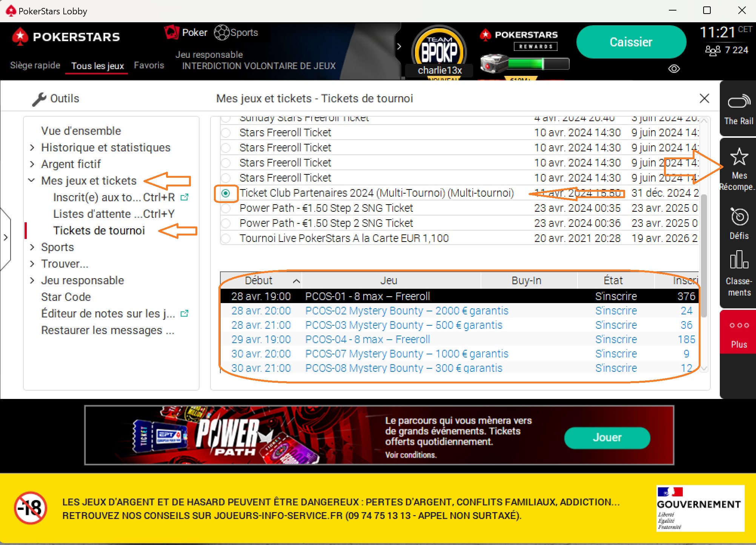Viewport: 756px width, 545px height.
Task: Expand Jeu responsable tree item
Action: (x=32, y=280)
